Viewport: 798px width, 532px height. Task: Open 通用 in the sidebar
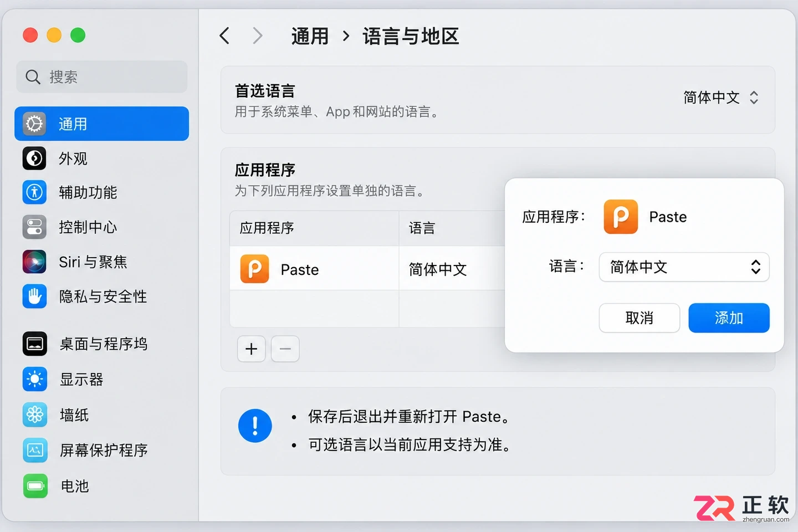pyautogui.click(x=101, y=124)
